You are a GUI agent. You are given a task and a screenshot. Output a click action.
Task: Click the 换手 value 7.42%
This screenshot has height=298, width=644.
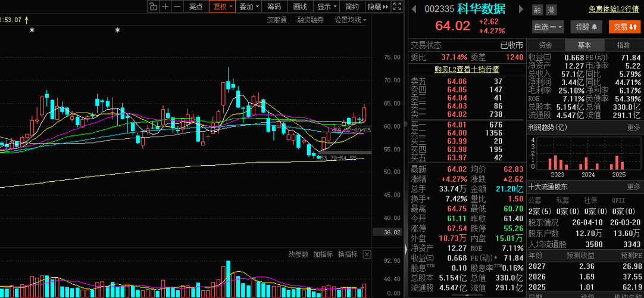(x=457, y=198)
